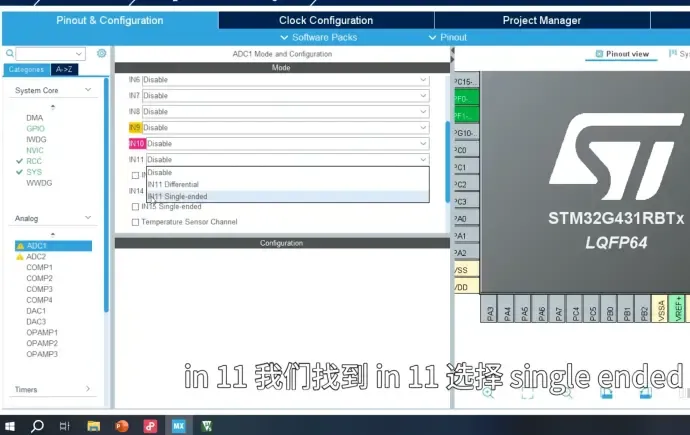Image resolution: width=690 pixels, height=435 pixels.
Task: Open the Project Manager tab
Action: tap(543, 20)
